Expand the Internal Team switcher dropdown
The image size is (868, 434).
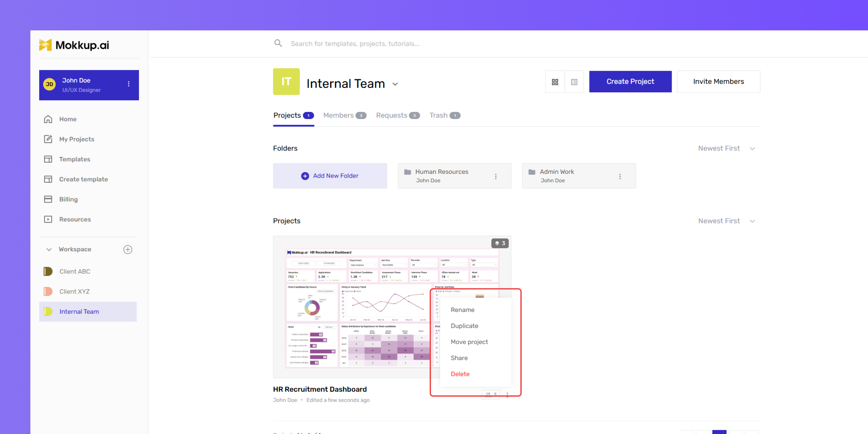pyautogui.click(x=395, y=84)
